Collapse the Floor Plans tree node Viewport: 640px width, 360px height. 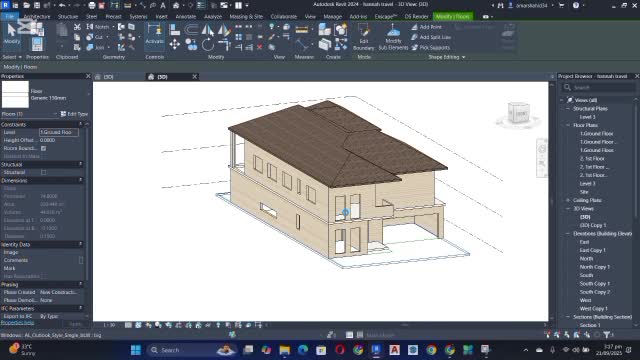point(568,125)
